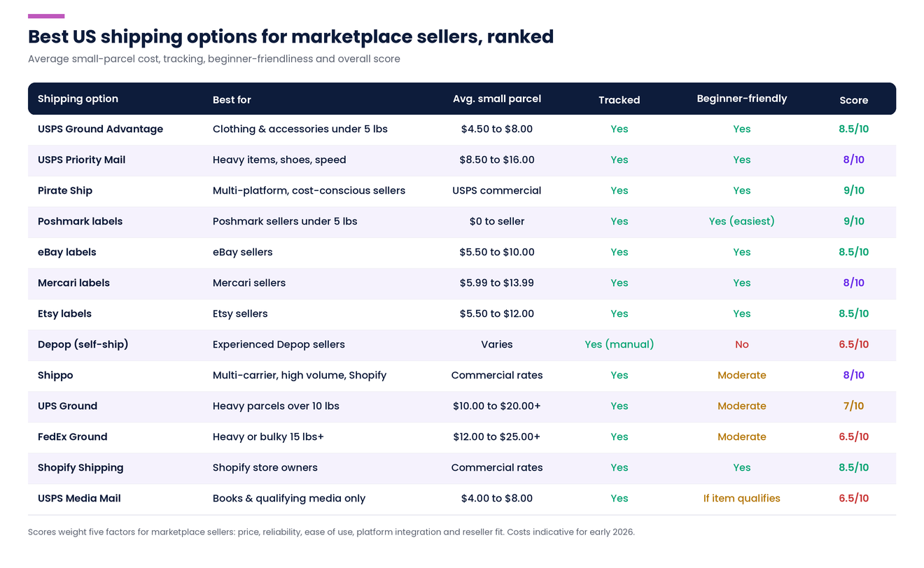
Task: Click 'Commercial rates' in Shopify Shipping row
Action: point(497,467)
